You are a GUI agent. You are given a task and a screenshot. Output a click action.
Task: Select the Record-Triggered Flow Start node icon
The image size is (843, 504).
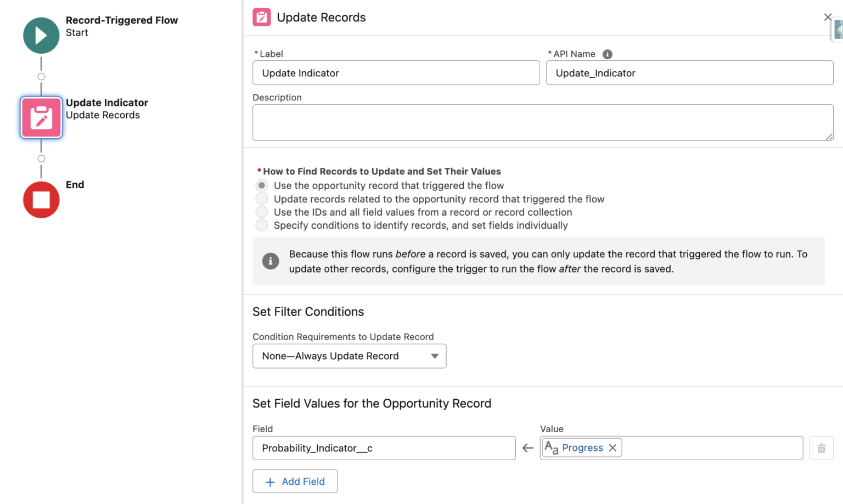pyautogui.click(x=41, y=35)
